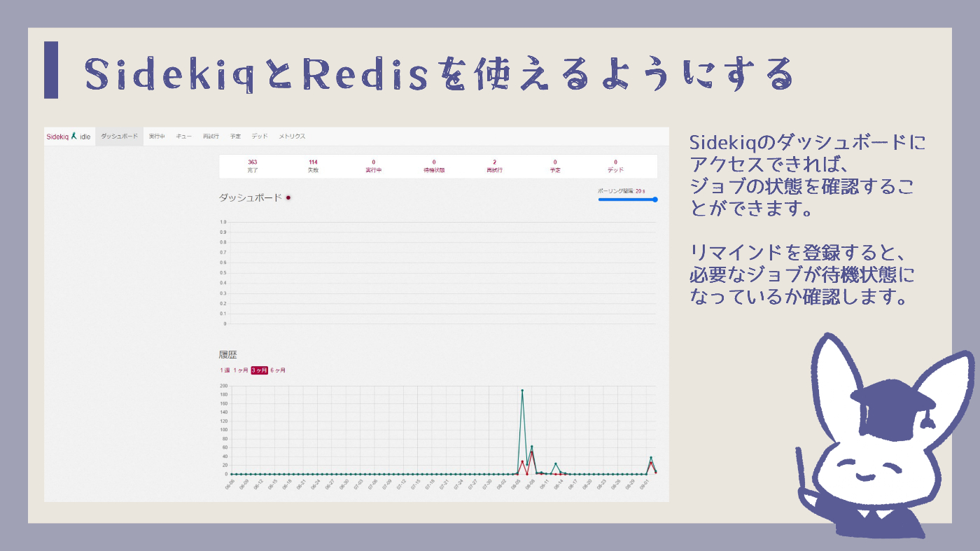Open the 実行中 tab in navbar

click(157, 137)
